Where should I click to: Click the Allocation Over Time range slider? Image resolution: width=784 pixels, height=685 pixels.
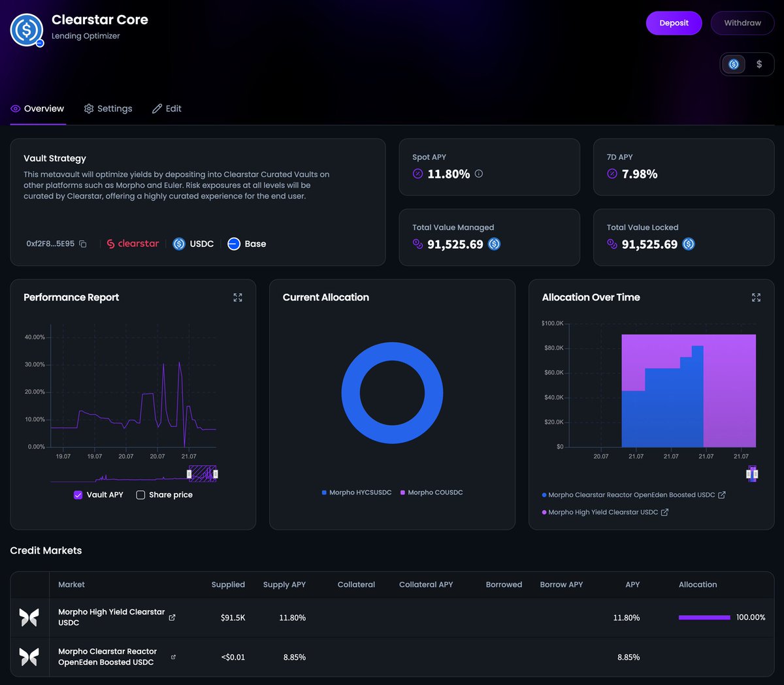pos(753,474)
